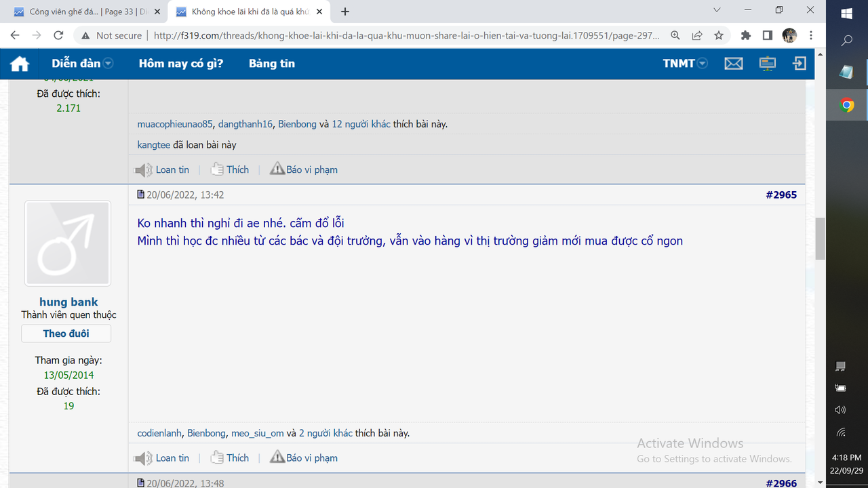Image resolution: width=868 pixels, height=488 pixels.
Task: Open the hung bank username link
Action: point(68,302)
